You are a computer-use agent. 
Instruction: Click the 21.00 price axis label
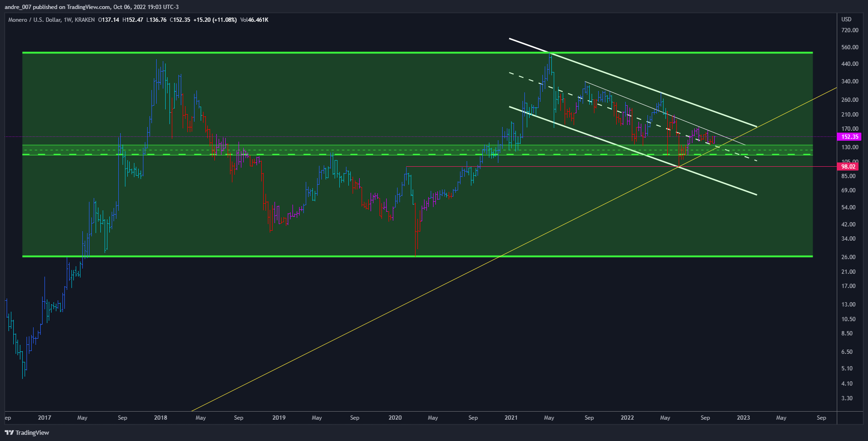point(848,272)
